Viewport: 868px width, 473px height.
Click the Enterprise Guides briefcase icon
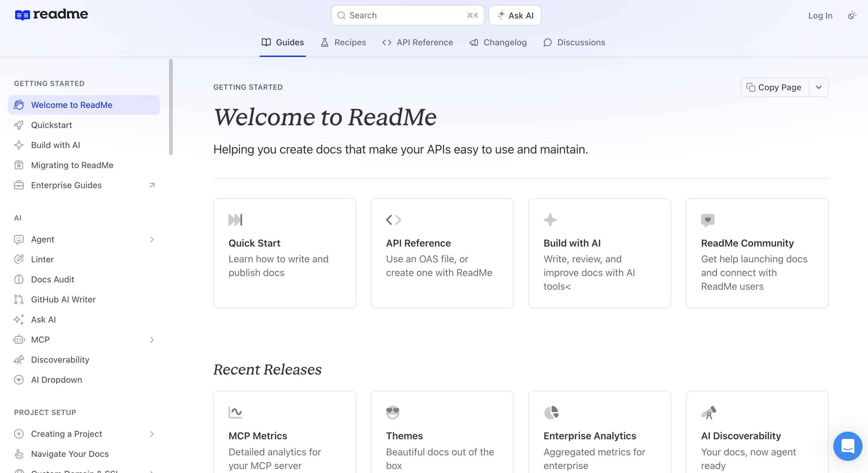tap(19, 185)
